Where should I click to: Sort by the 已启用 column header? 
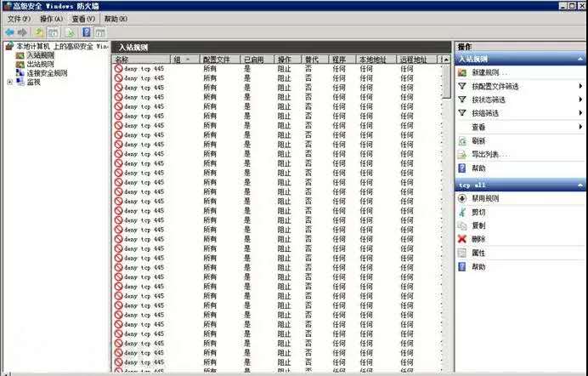pos(257,60)
